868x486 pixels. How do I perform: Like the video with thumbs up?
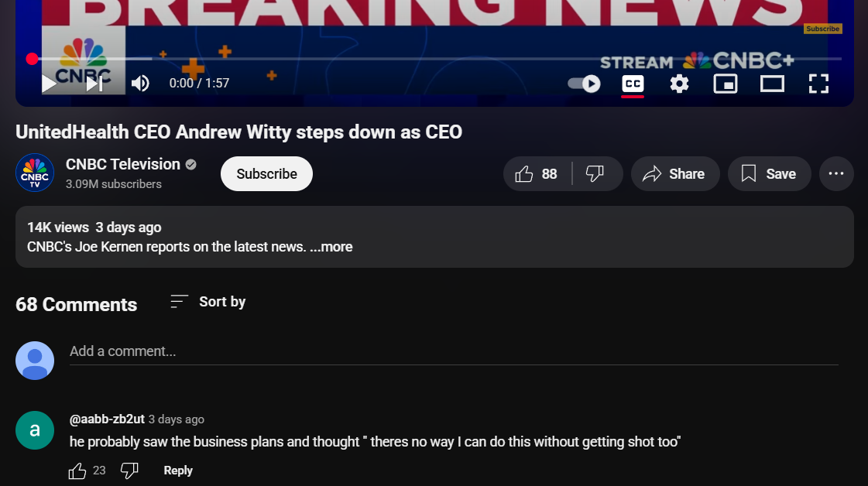537,174
